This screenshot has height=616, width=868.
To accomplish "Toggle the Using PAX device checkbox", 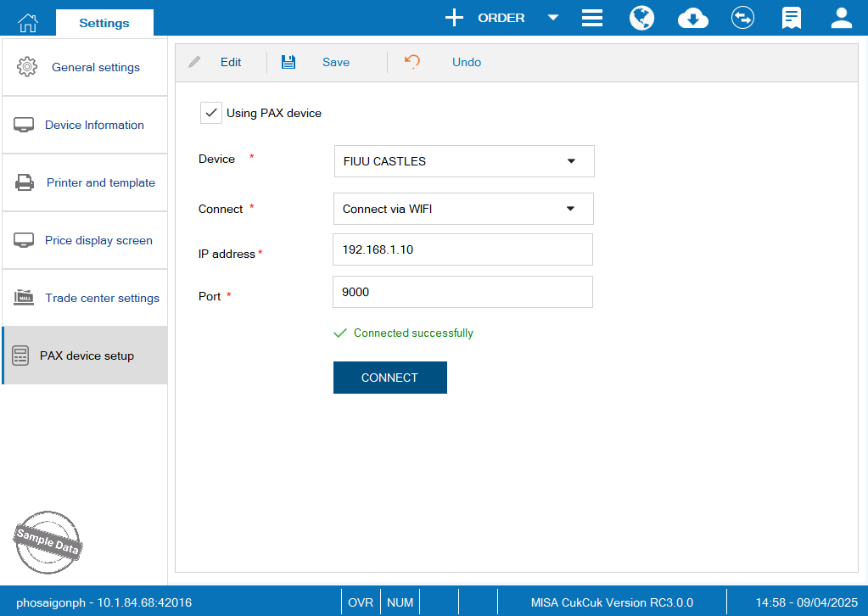I will tap(211, 113).
